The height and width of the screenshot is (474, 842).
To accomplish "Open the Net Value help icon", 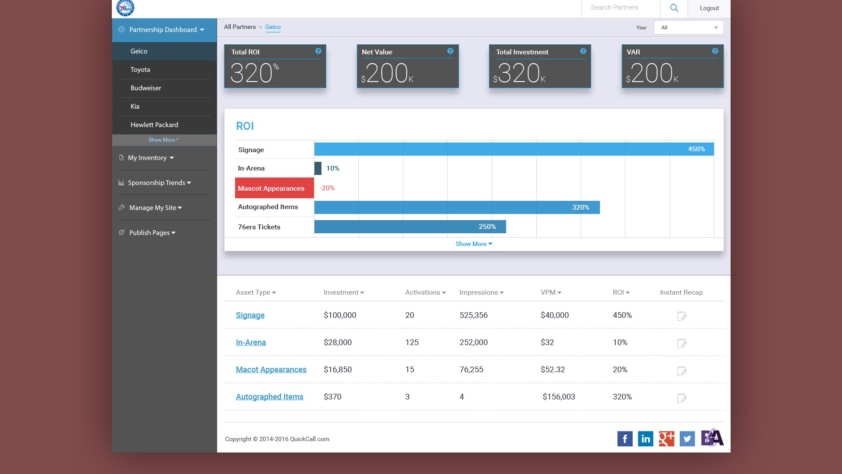I will coord(450,51).
